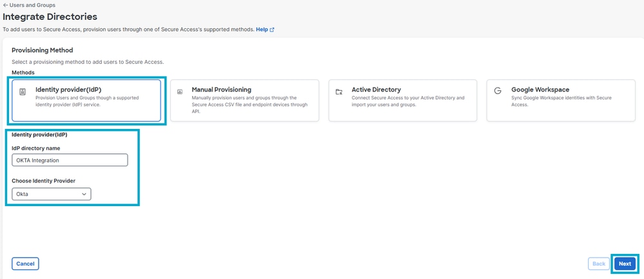Click 'Select a provisioning method' instruction text

[88, 62]
